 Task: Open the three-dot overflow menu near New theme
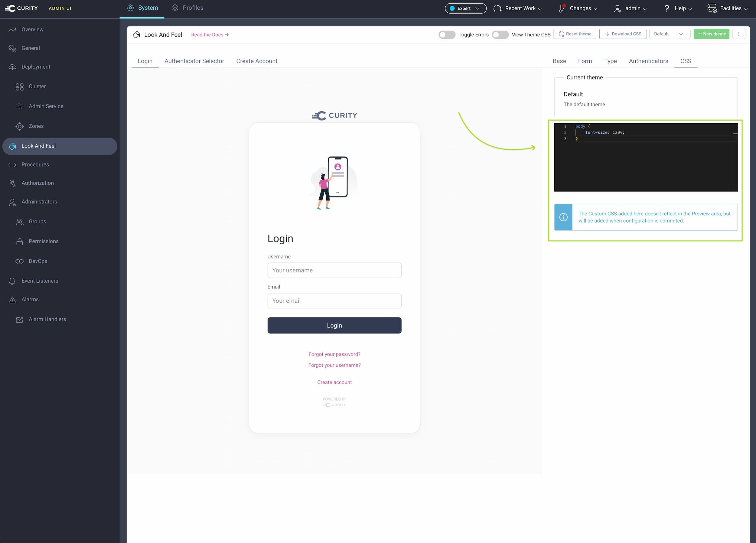coord(739,34)
